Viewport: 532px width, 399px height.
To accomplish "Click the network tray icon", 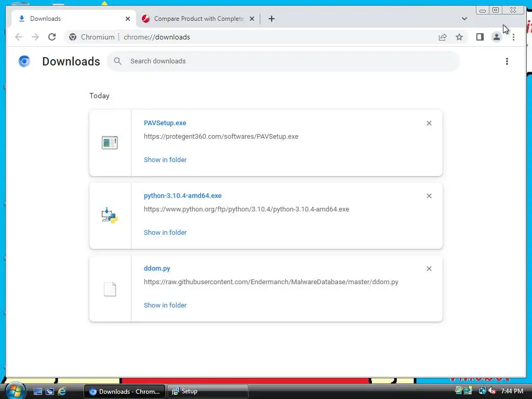I will pos(482,391).
